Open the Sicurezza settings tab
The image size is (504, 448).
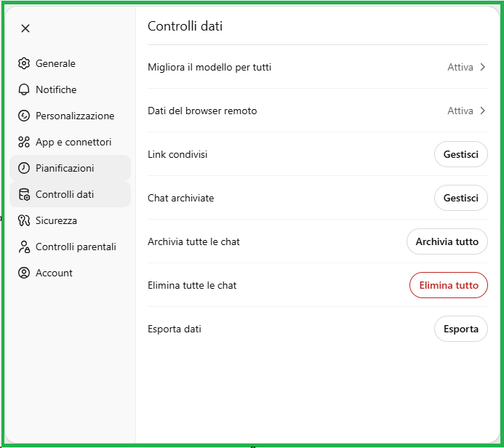pyautogui.click(x=56, y=220)
